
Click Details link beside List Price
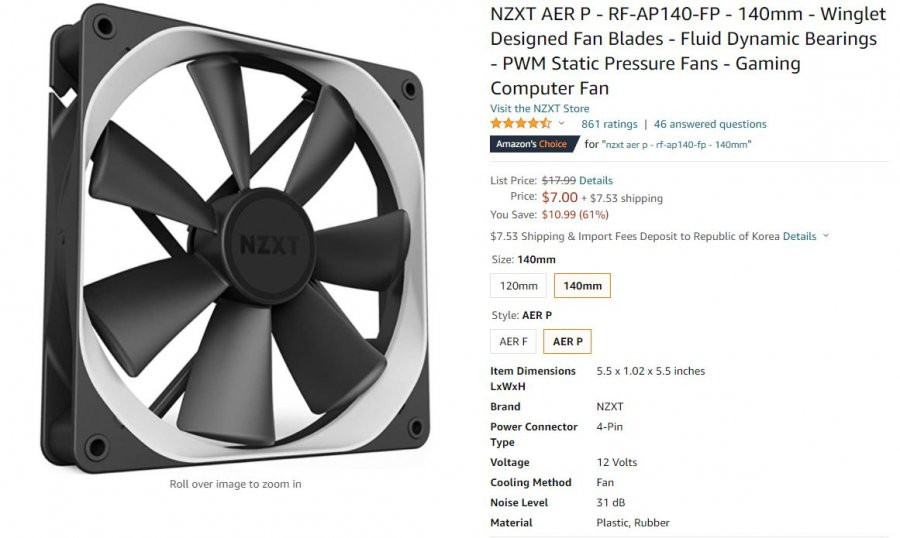(596, 180)
